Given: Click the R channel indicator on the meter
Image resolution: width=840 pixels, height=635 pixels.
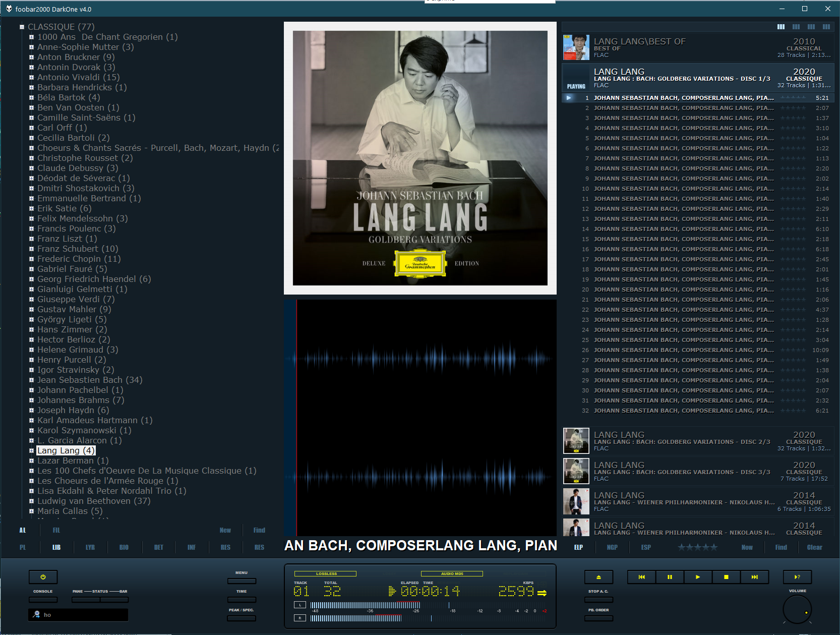Looking at the screenshot, I should [x=300, y=618].
